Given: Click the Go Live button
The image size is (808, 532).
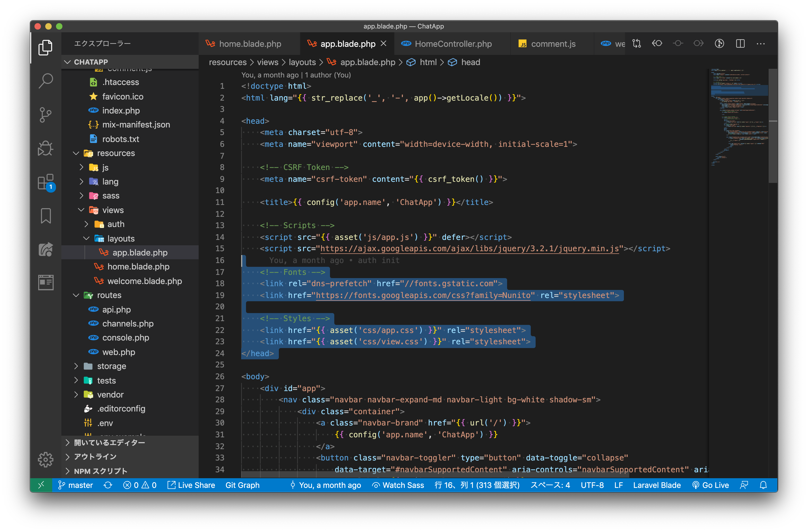Looking at the screenshot, I should (x=710, y=485).
